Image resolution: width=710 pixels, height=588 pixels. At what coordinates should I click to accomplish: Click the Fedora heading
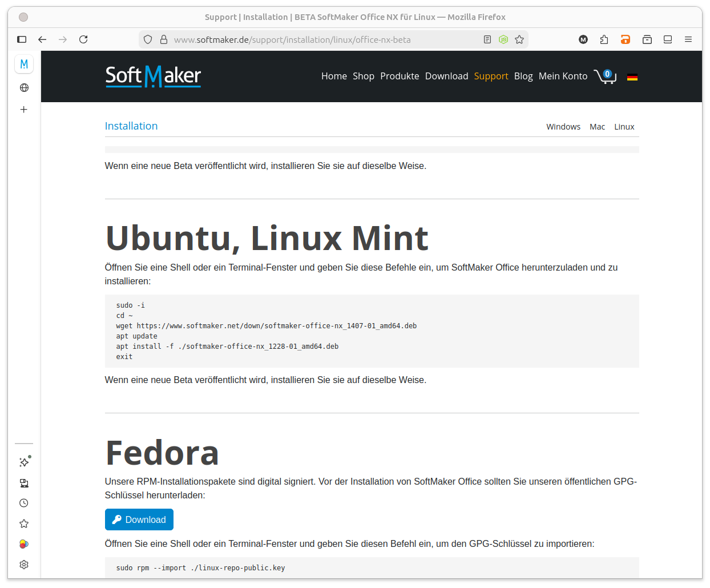point(163,453)
